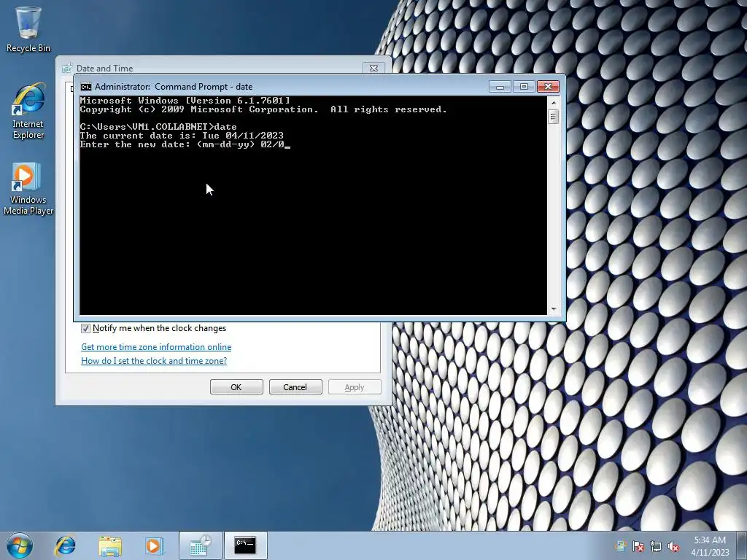Open Get more time zone information online link
Image resolution: width=747 pixels, height=560 pixels.
(x=156, y=346)
